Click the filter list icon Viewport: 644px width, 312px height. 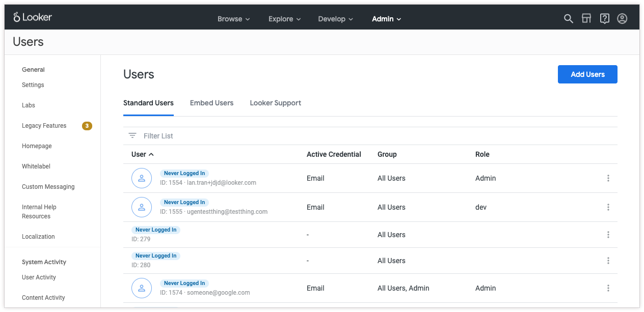(132, 136)
